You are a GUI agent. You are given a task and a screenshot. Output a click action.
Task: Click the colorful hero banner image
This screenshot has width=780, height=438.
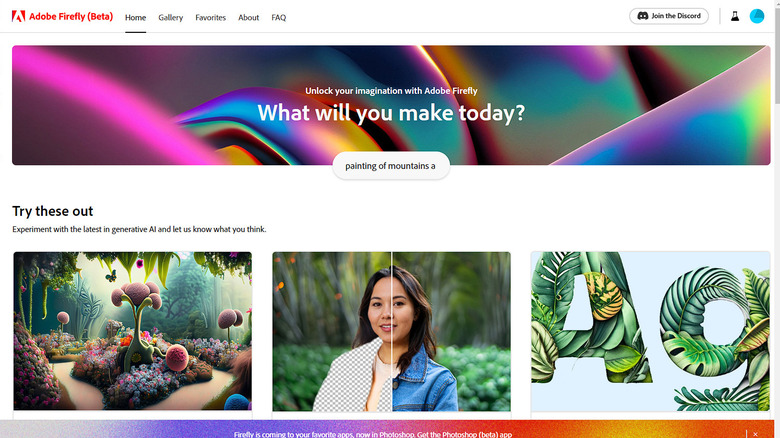click(x=391, y=105)
